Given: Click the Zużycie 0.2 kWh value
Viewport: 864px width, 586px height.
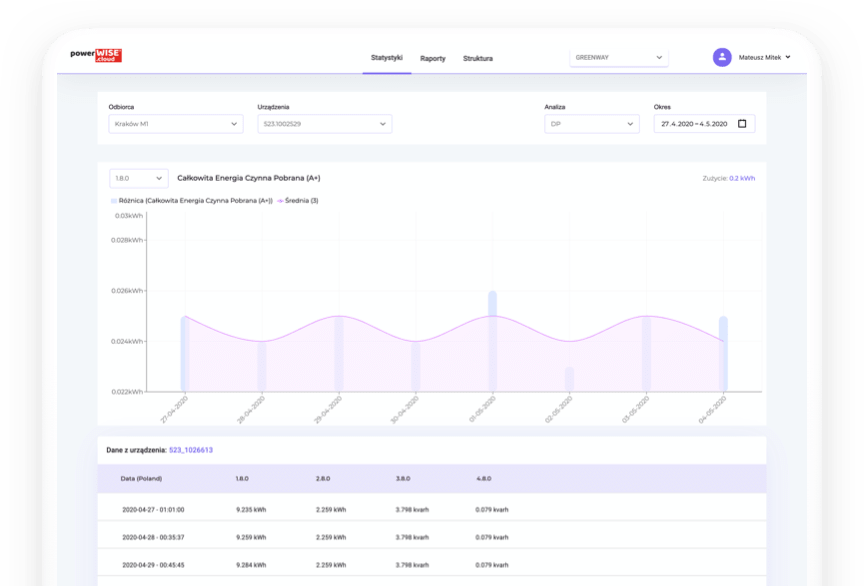Looking at the screenshot, I should tap(742, 179).
